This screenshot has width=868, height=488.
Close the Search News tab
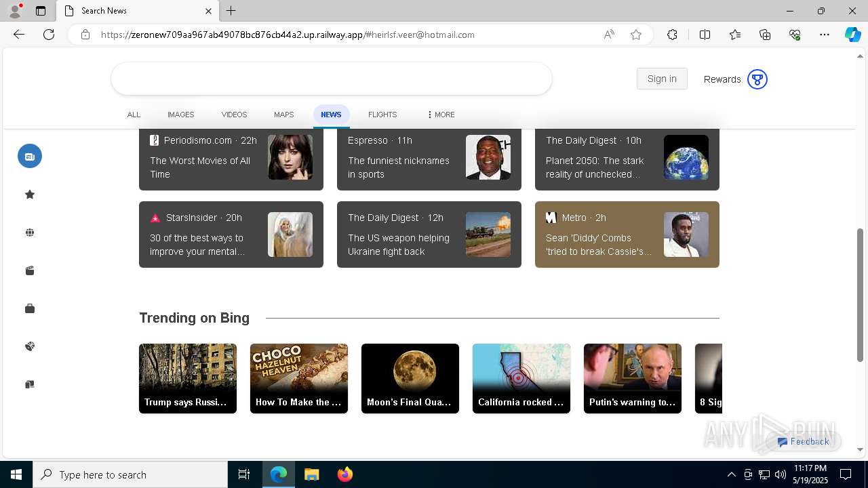[x=208, y=11]
